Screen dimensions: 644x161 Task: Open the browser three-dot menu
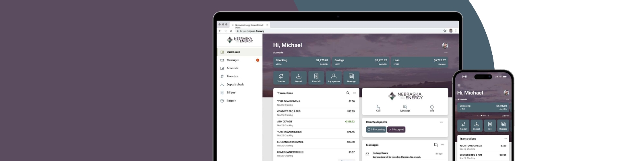point(456,31)
